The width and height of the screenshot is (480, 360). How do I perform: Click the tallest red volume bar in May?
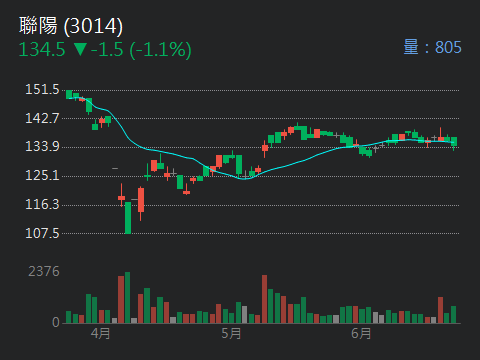(264, 299)
